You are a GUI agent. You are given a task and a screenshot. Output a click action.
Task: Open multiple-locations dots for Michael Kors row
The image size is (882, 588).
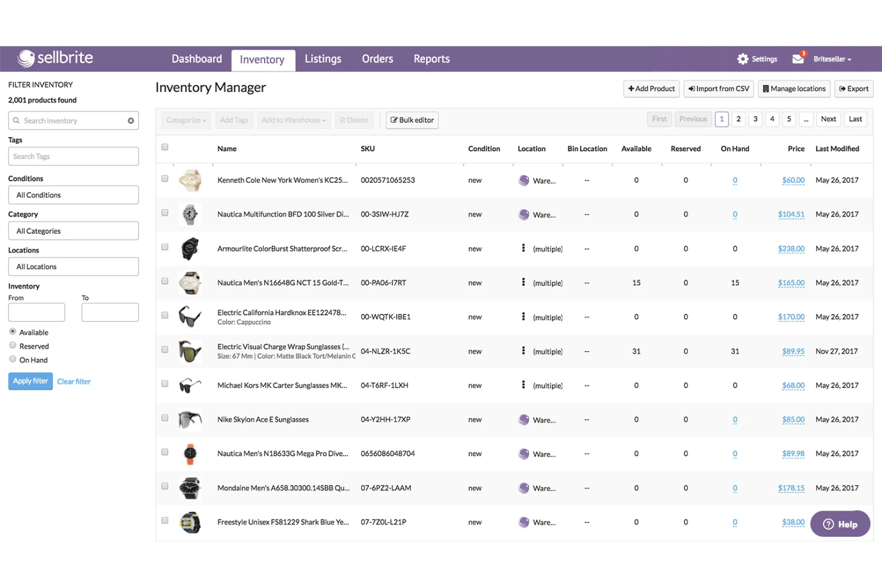pyautogui.click(x=523, y=384)
